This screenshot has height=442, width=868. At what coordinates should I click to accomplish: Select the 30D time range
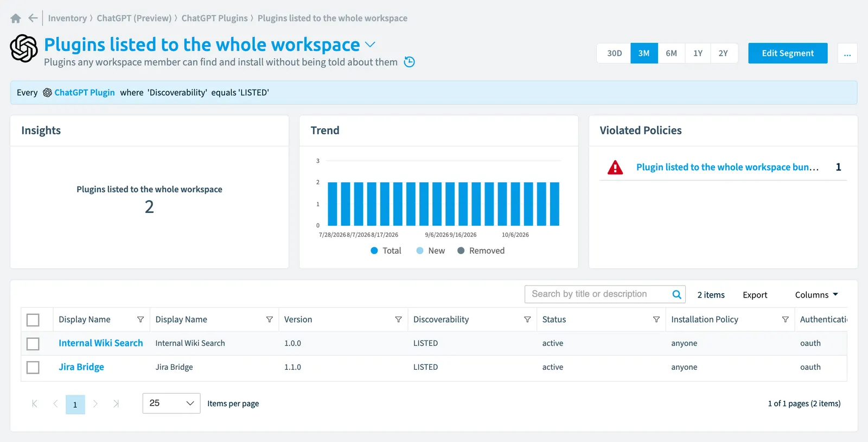click(x=614, y=53)
